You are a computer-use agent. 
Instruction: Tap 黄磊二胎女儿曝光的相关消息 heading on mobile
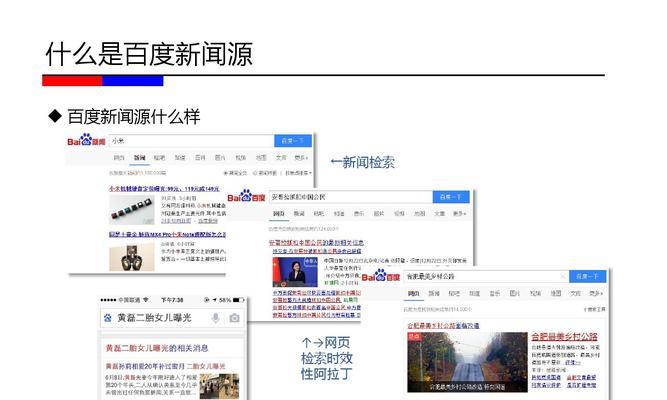click(x=157, y=348)
